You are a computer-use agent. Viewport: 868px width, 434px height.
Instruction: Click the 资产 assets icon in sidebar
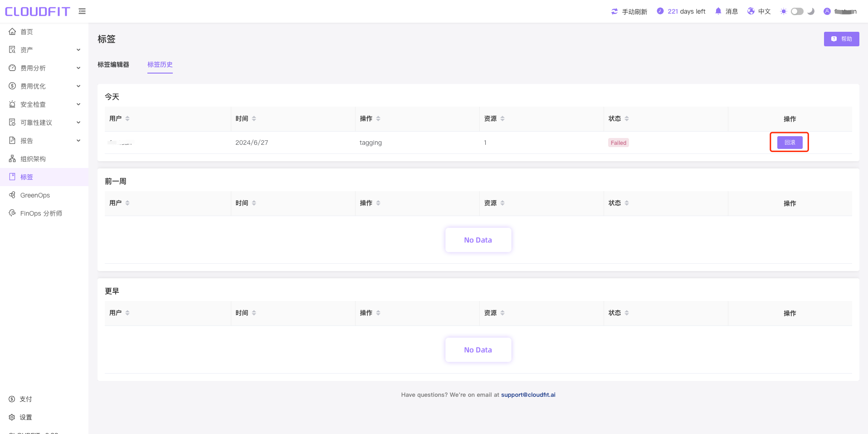pos(12,49)
